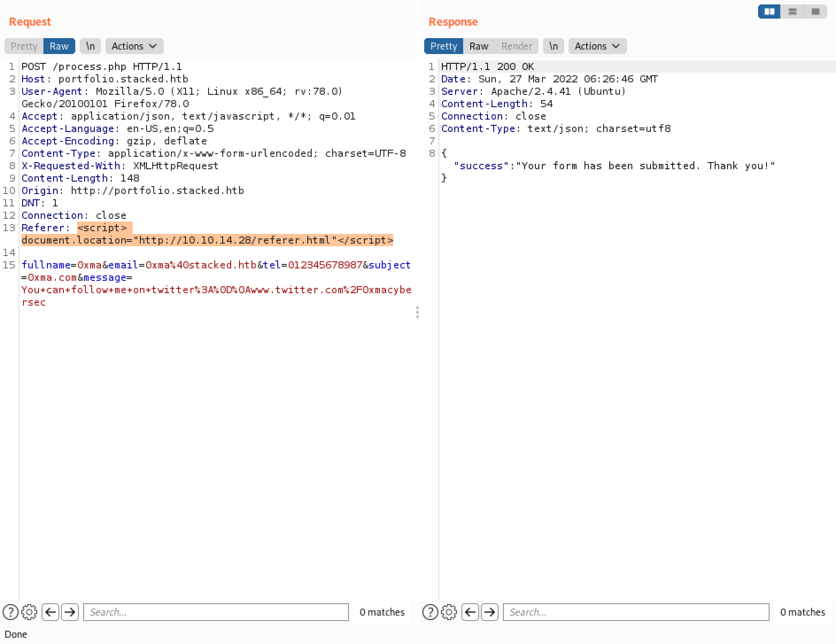Viewport: 836px width, 644px height.
Task: Go to previous match in Request search
Action: [50, 612]
